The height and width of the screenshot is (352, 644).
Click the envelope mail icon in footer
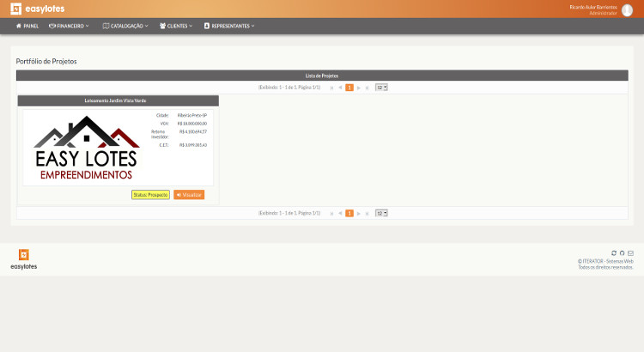pyautogui.click(x=630, y=253)
